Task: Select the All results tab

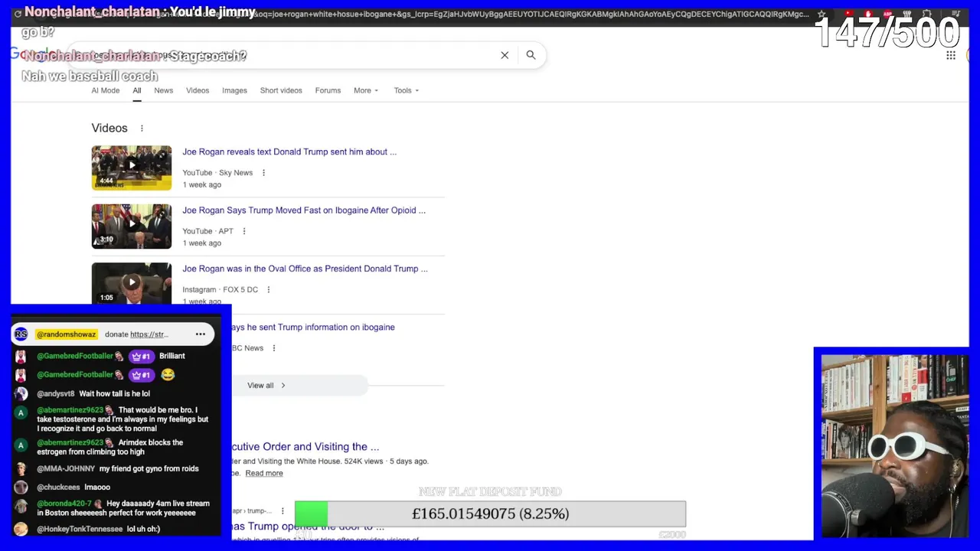Action: click(x=137, y=90)
